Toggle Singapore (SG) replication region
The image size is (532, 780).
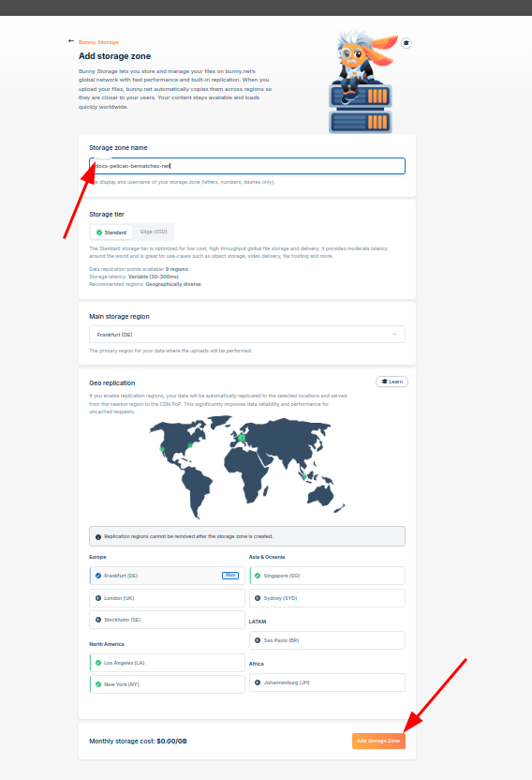pyautogui.click(x=327, y=576)
